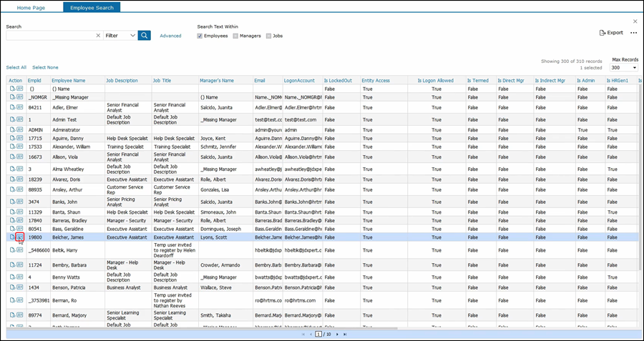The image size is (644, 341).
Task: Open the Filter dropdown
Action: point(120,35)
